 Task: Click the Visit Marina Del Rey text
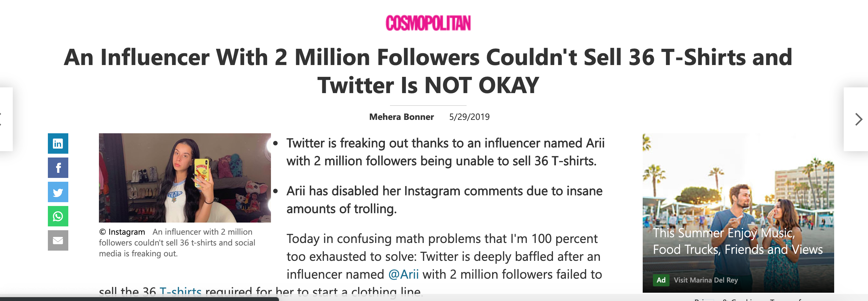706,280
